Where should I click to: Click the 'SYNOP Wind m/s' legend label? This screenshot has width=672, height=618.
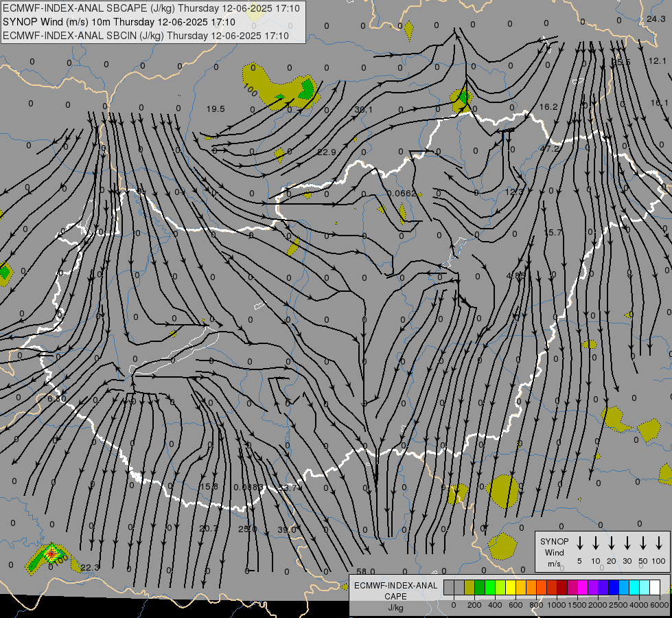[554, 552]
